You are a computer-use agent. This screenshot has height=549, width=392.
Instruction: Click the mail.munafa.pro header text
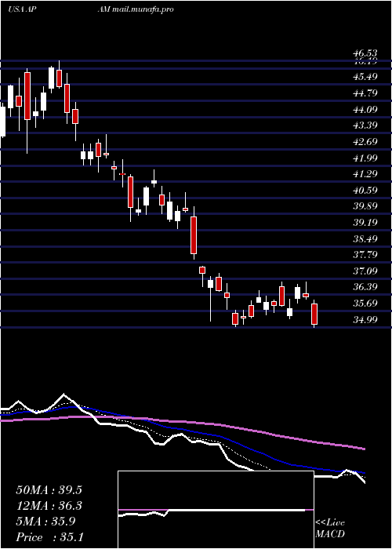[143, 9]
